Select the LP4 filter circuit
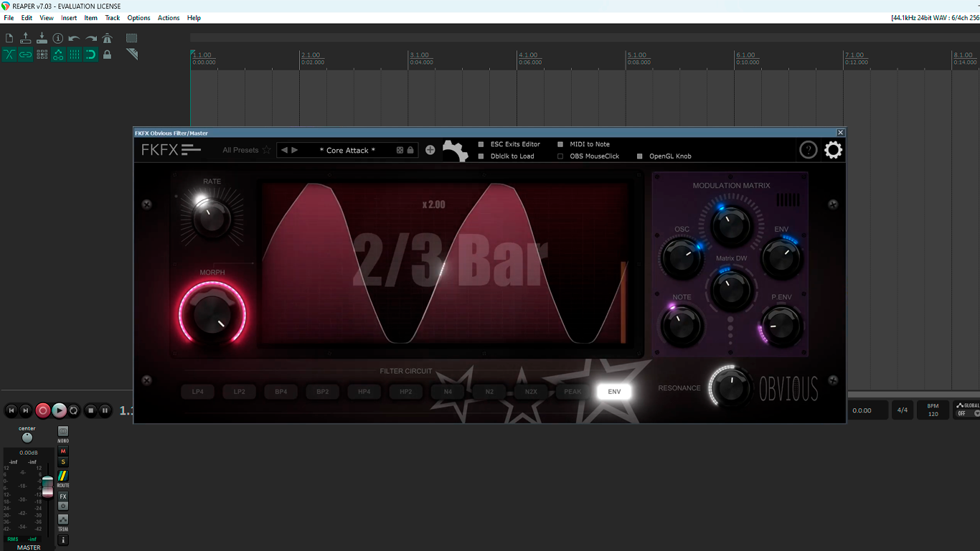 (198, 392)
